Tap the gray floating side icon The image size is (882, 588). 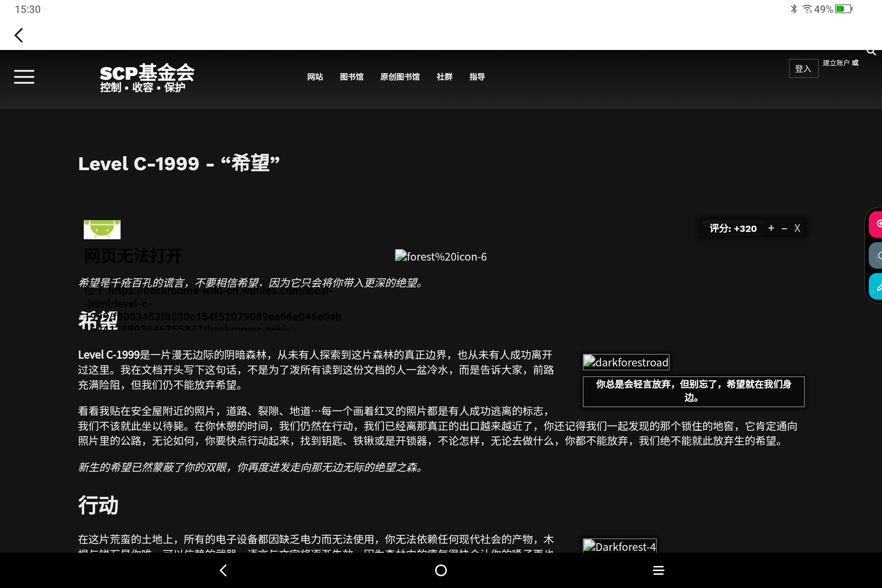coord(876,256)
